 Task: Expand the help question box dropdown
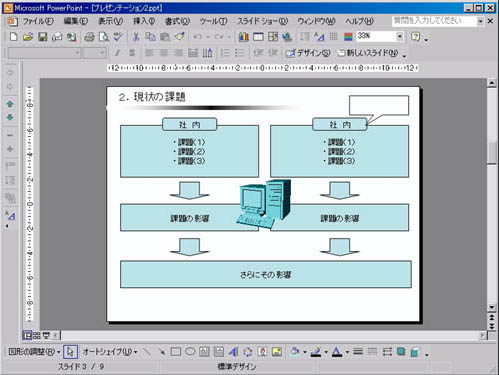(480, 21)
